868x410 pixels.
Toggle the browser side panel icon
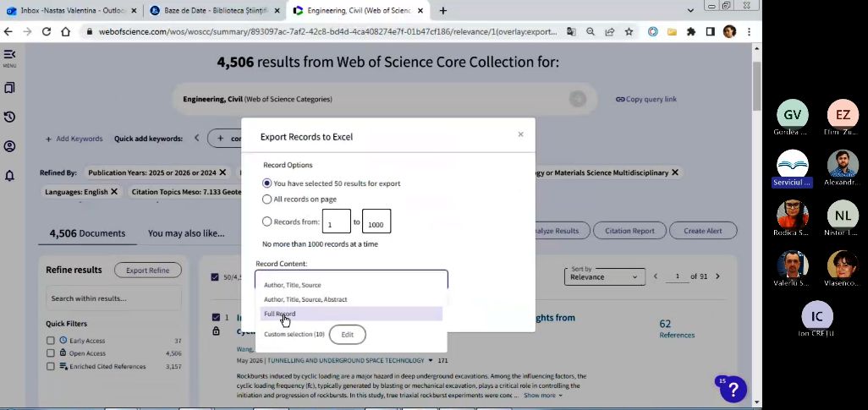coord(711,32)
